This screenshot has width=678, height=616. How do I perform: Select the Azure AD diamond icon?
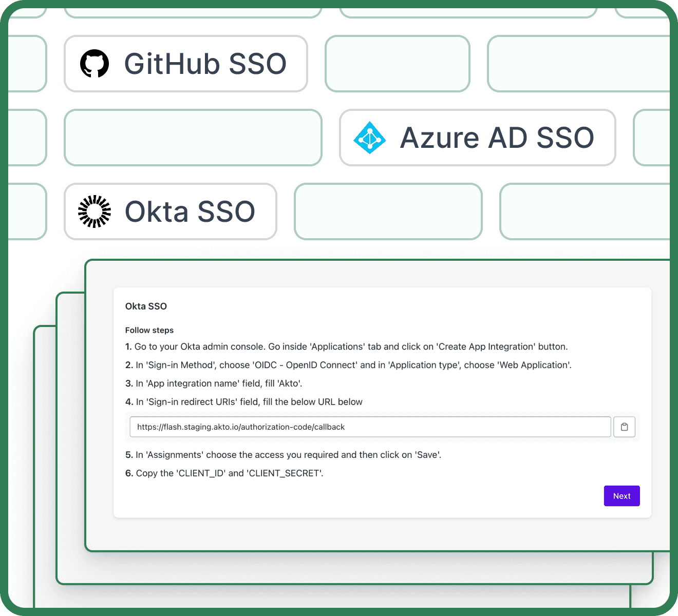(369, 138)
